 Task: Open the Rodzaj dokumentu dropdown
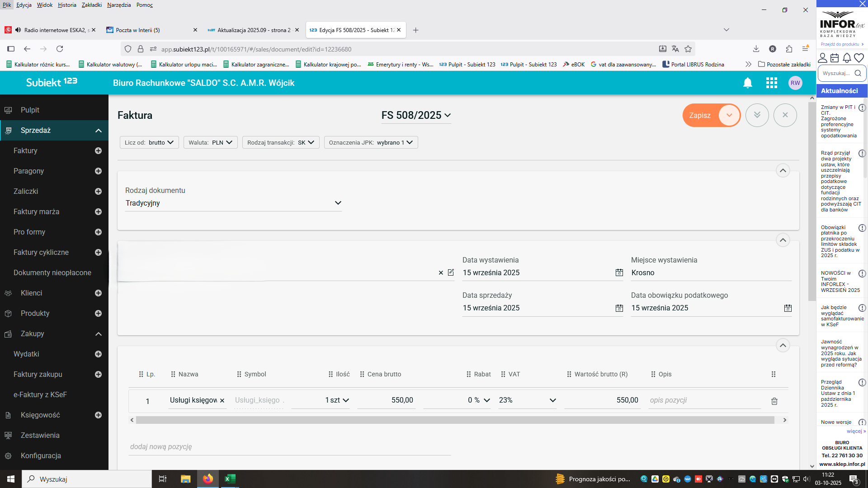point(233,203)
